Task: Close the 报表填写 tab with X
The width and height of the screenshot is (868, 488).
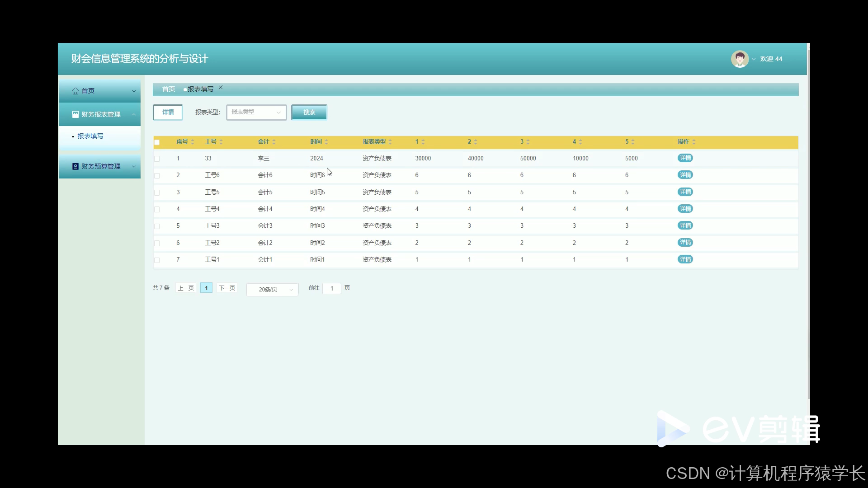Action: (221, 88)
